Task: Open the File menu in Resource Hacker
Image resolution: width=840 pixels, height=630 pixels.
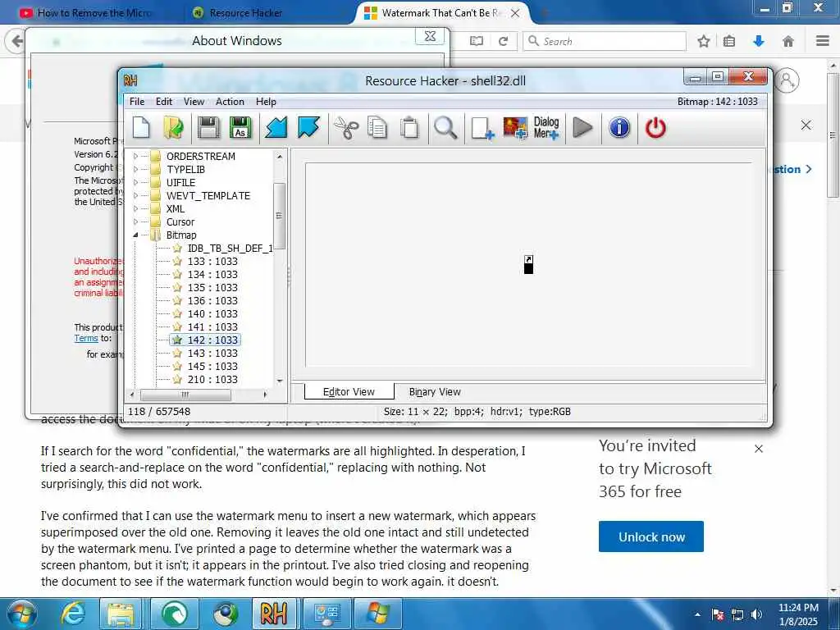Action: click(x=137, y=102)
